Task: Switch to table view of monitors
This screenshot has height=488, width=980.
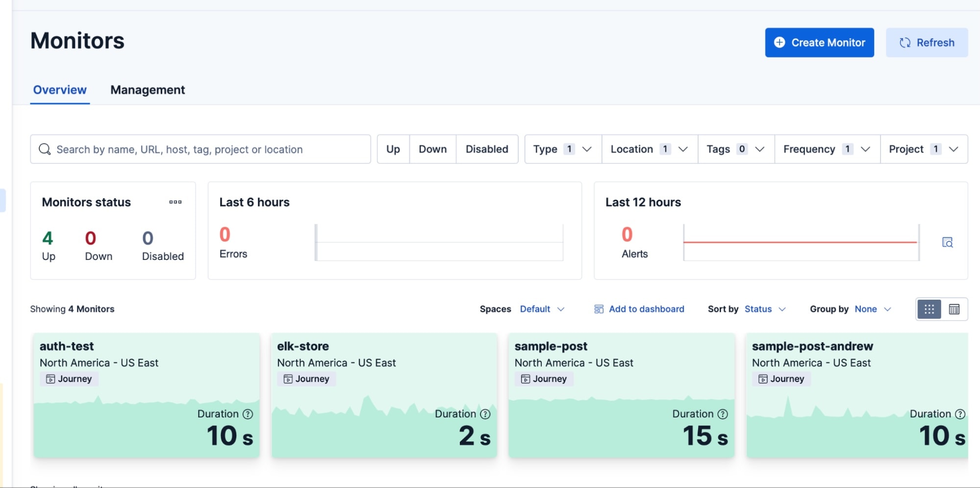Action: (954, 309)
